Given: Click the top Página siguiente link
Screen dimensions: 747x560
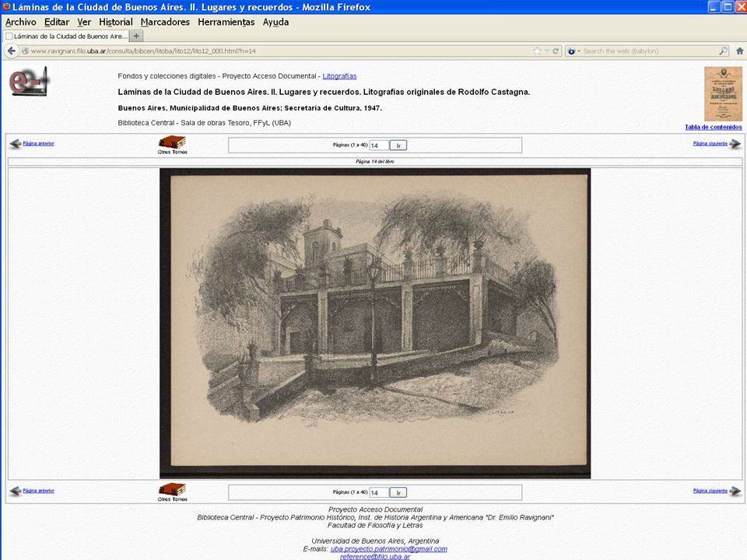Looking at the screenshot, I should [710, 143].
